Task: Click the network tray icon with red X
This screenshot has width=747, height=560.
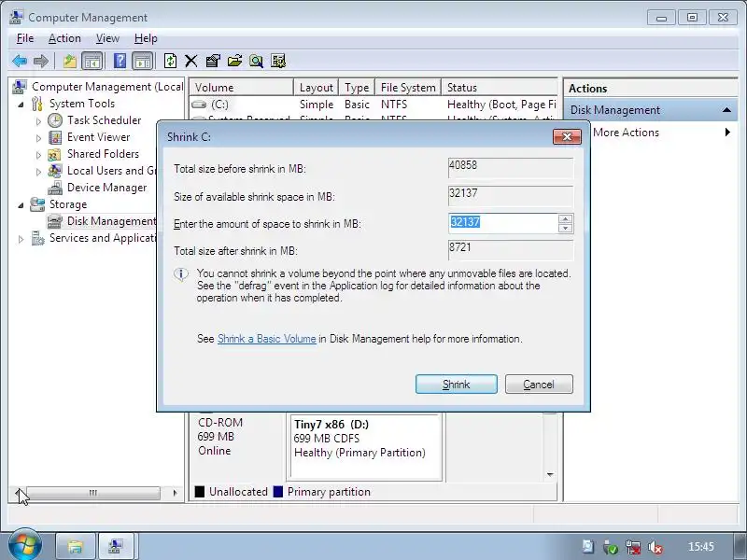Action: 633,547
